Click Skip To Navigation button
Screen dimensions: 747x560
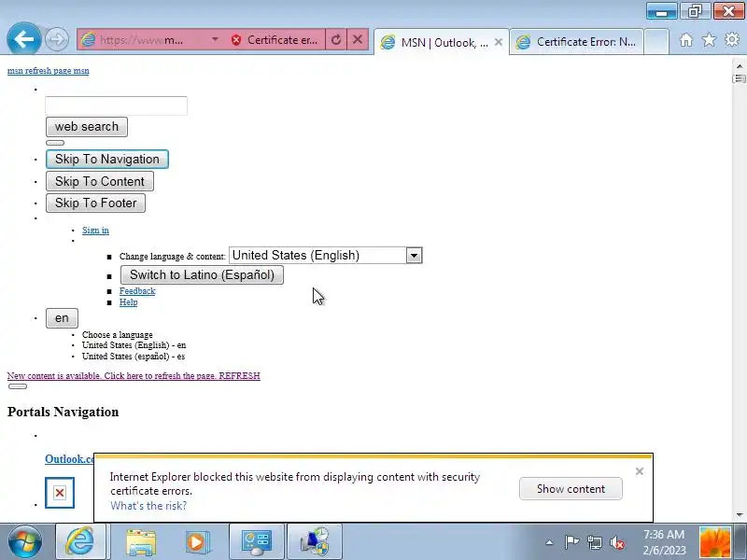107,159
